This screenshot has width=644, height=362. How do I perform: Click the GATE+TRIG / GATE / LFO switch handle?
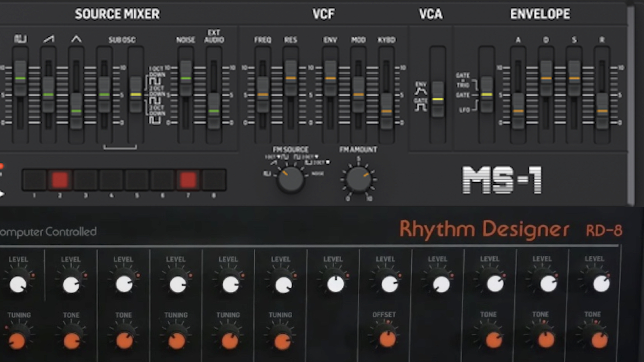pyautogui.click(x=487, y=95)
